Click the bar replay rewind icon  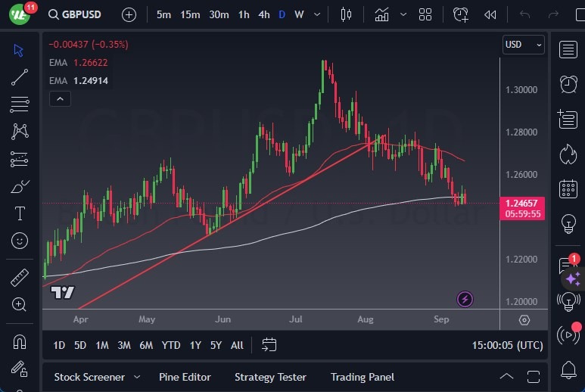tap(490, 14)
